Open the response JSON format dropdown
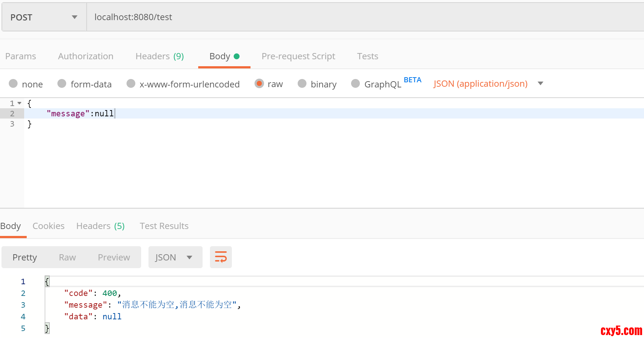This screenshot has width=644, height=338. coord(175,257)
